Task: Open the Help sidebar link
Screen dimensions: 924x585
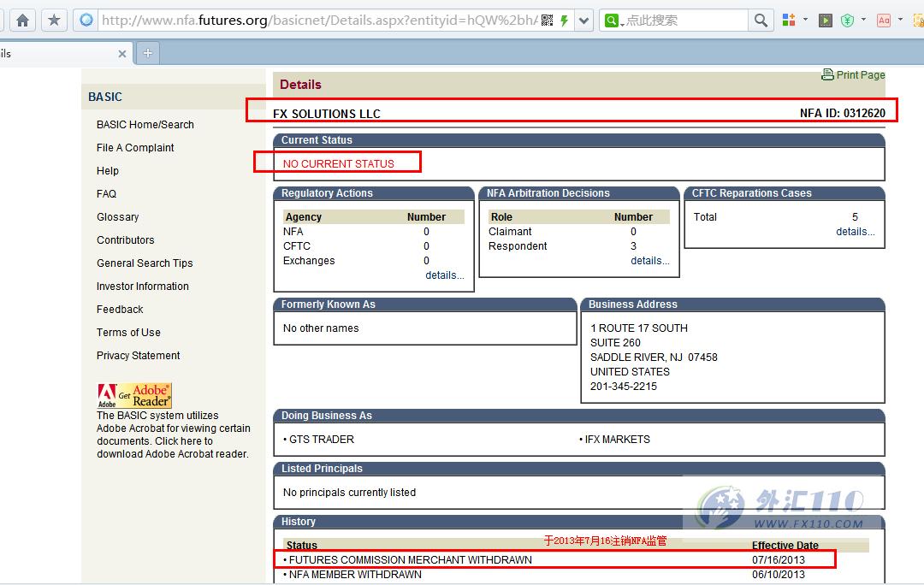Action: pos(107,170)
